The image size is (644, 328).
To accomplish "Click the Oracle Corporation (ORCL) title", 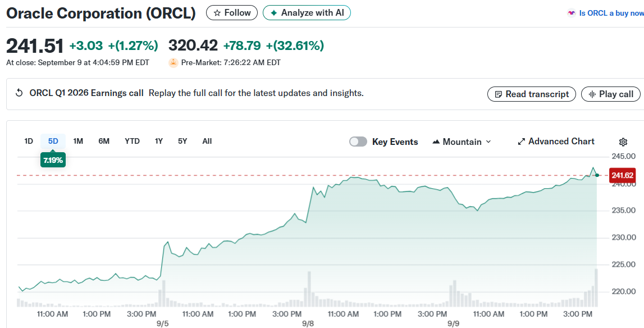I will [x=101, y=13].
